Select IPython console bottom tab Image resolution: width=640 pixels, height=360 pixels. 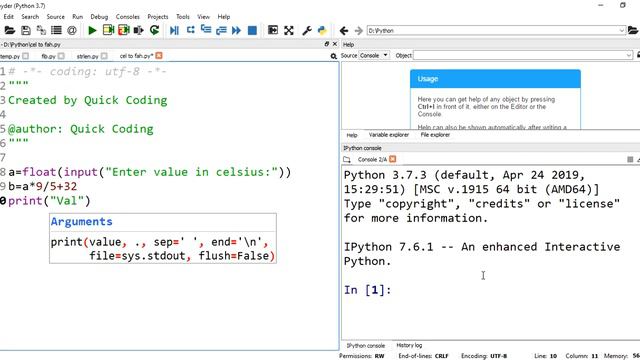click(366, 346)
